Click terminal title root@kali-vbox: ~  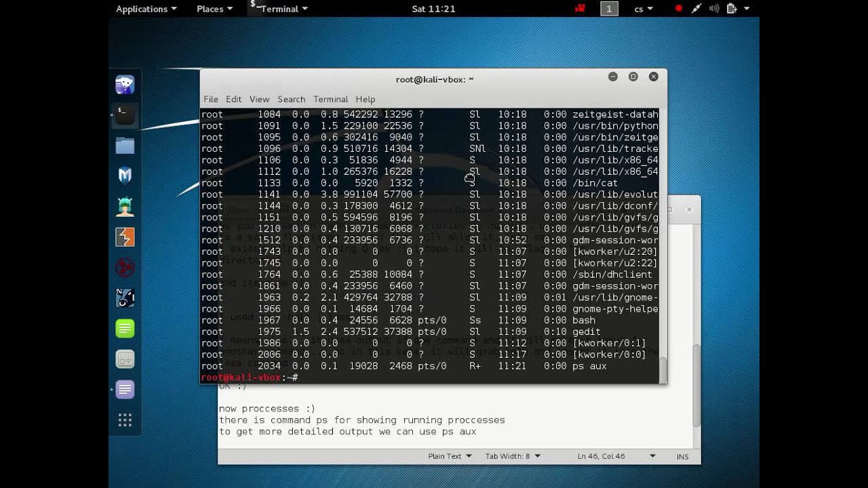click(435, 79)
